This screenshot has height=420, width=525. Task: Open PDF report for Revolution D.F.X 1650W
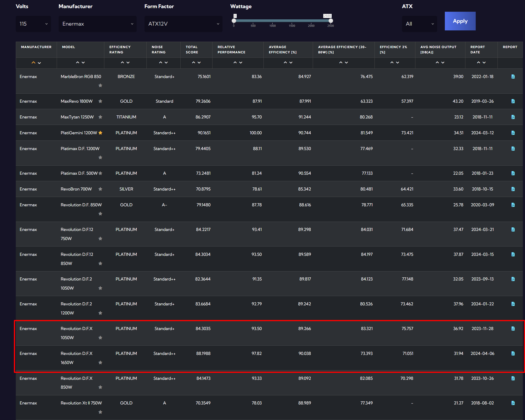pyautogui.click(x=513, y=353)
